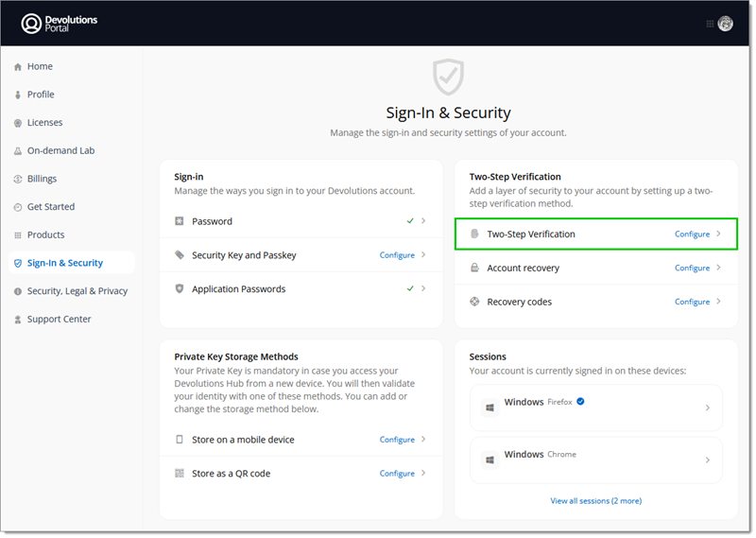This screenshot has height=538, width=756.
Task: Open the user avatar menu
Action: tap(725, 23)
